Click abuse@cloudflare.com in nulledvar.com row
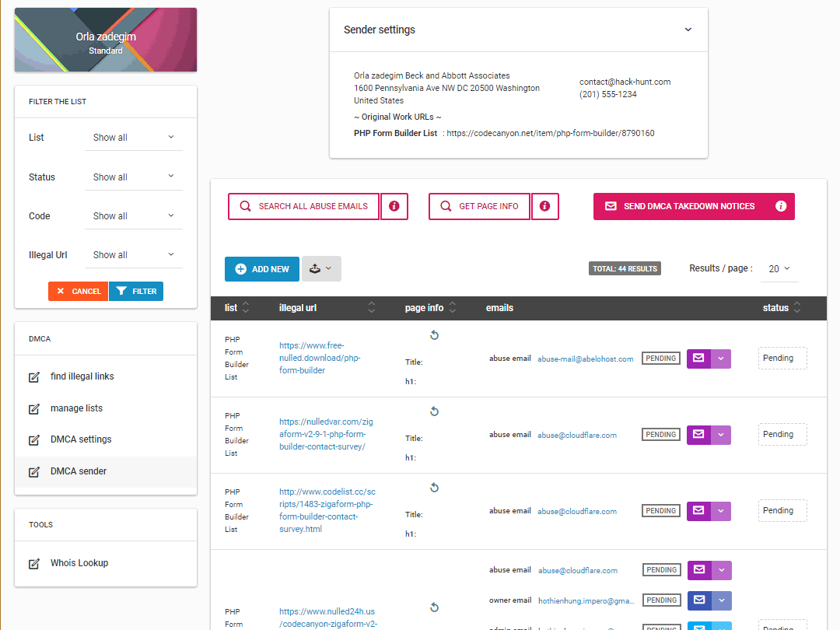Image resolution: width=840 pixels, height=630 pixels. pos(577,435)
